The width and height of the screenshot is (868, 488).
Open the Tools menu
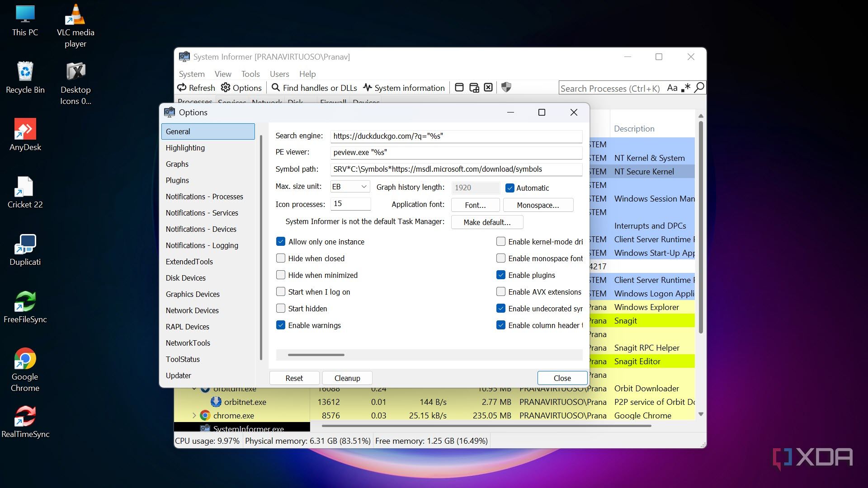pyautogui.click(x=250, y=74)
